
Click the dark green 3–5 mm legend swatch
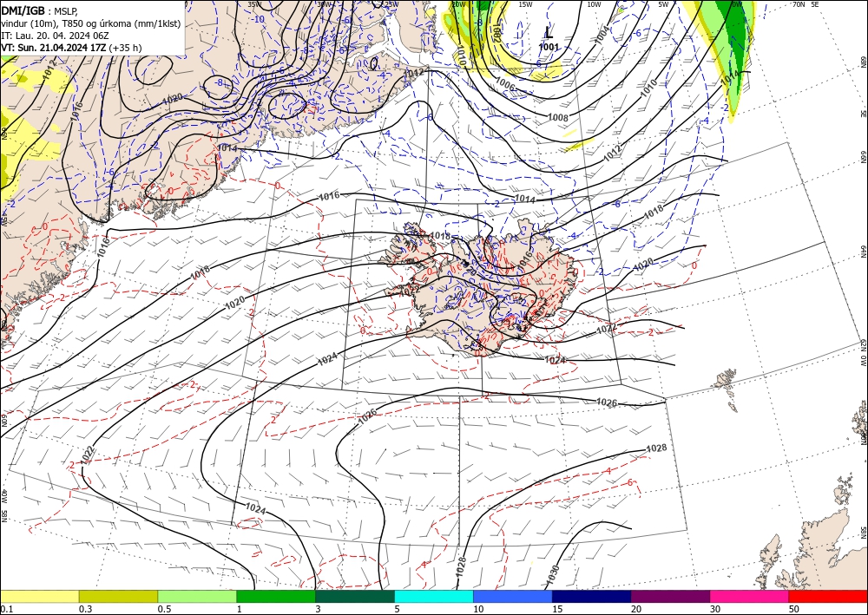[355, 596]
